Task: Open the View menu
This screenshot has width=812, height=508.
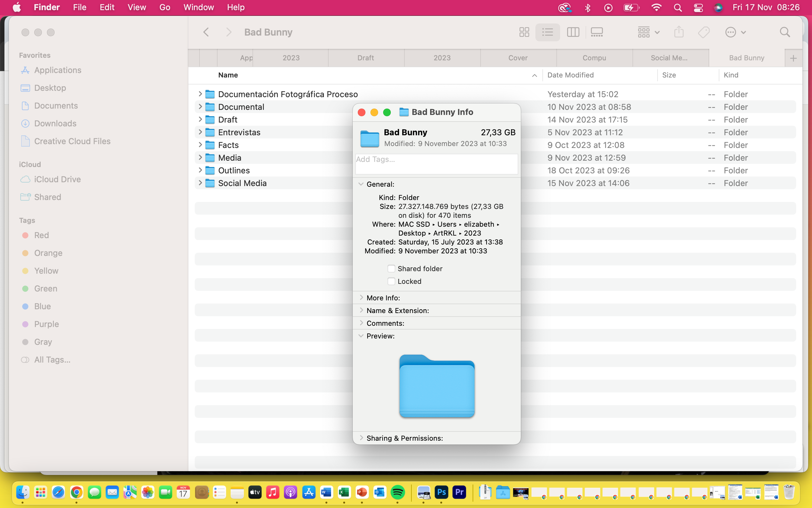Action: [x=137, y=7]
